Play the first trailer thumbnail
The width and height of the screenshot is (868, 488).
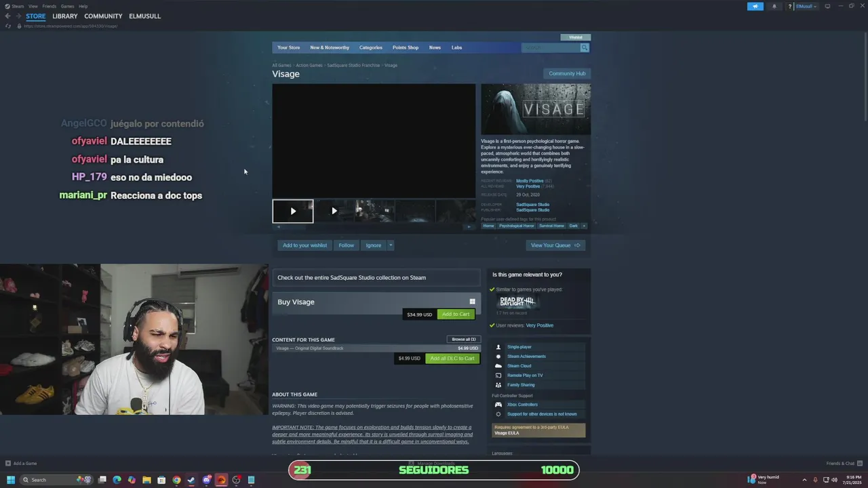(x=293, y=211)
